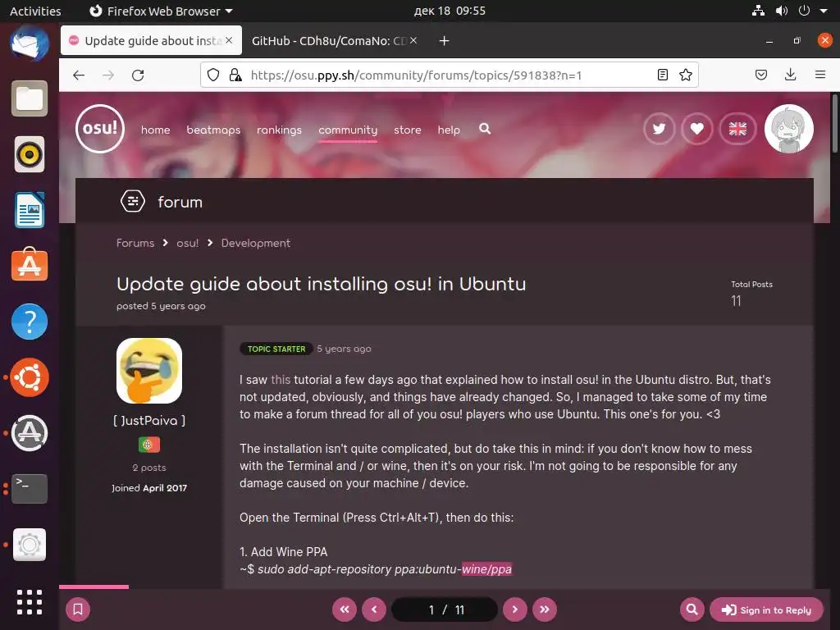840x630 pixels.
Task: Click the page vertical scrollbar
Action: click(834, 123)
